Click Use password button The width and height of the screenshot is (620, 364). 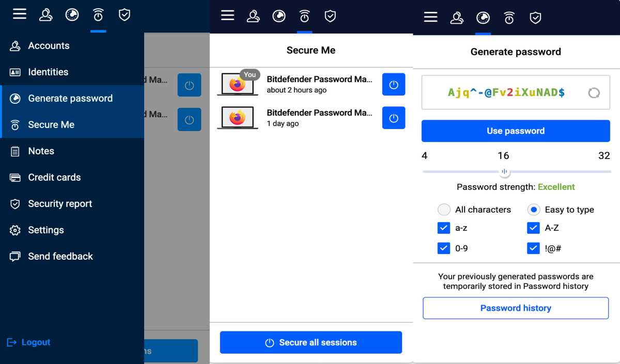pyautogui.click(x=516, y=131)
